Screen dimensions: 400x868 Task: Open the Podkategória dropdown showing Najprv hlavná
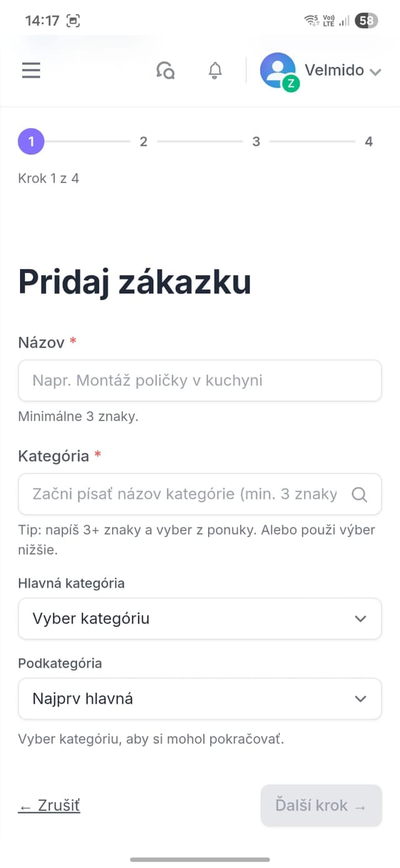coord(200,699)
